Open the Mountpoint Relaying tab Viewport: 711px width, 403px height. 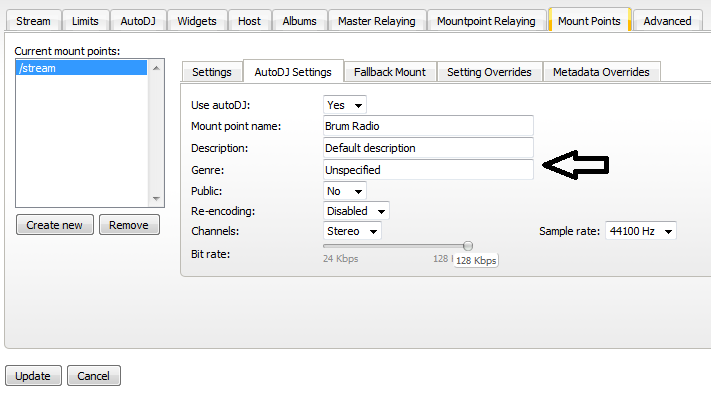click(487, 21)
